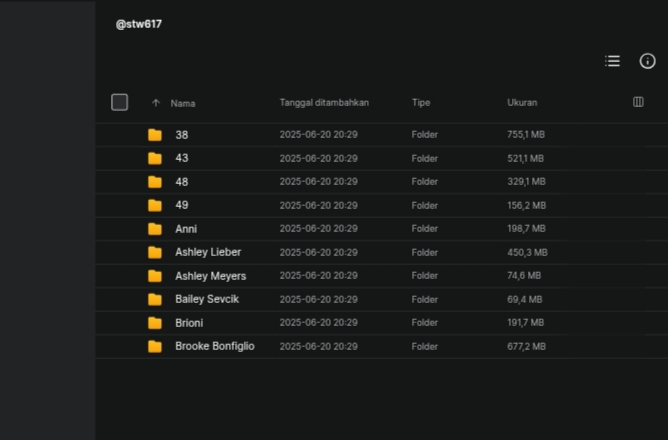Click the Brooke Bonfiglio folder icon

pyautogui.click(x=155, y=346)
